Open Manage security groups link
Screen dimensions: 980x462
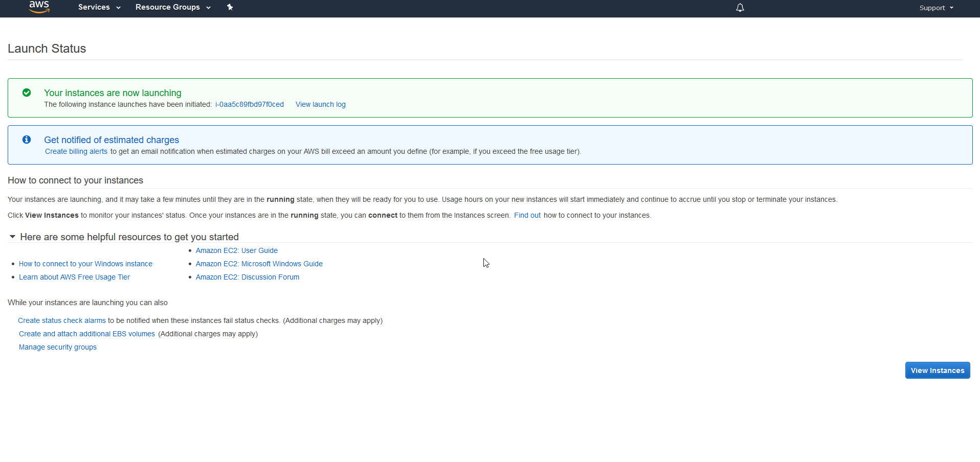tap(58, 347)
